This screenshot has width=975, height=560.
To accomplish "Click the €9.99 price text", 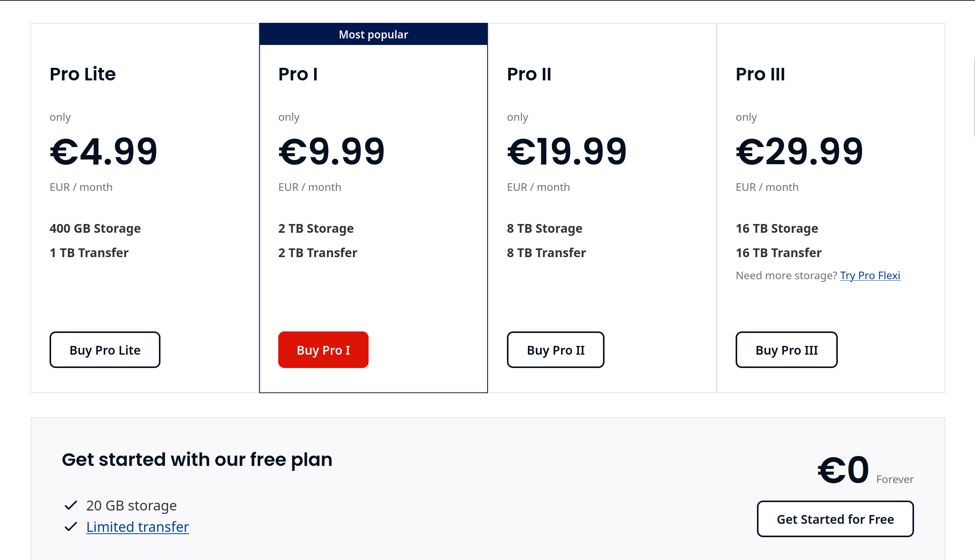I will point(331,151).
